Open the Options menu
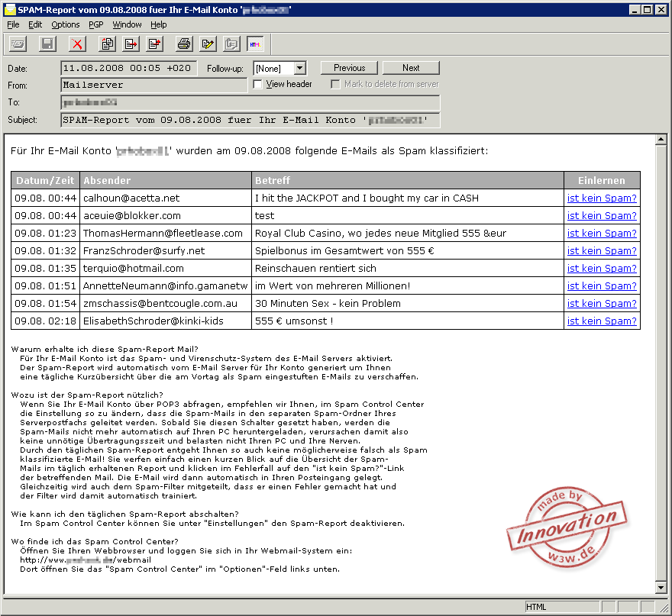Viewport: 672px width, 616px height. pos(66,24)
